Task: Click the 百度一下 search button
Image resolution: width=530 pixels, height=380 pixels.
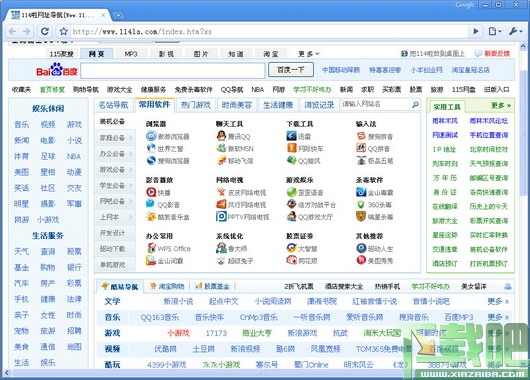Action: coord(291,70)
